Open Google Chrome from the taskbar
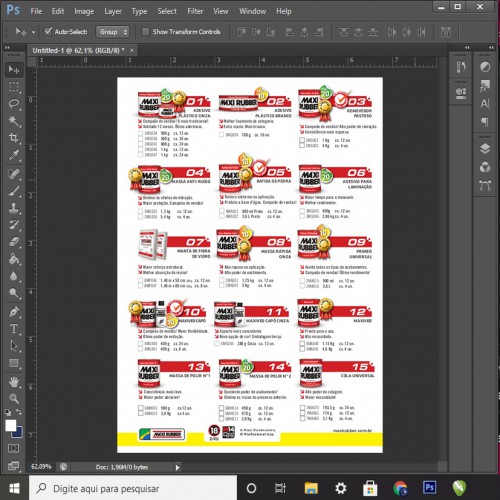 (400, 489)
